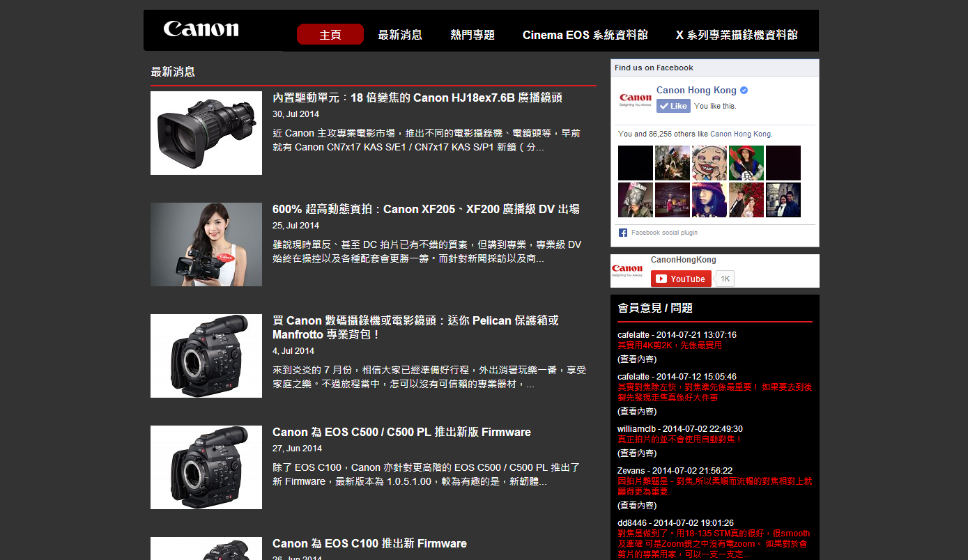Click Canon logo in Facebook widget
The image size is (968, 560).
635,100
